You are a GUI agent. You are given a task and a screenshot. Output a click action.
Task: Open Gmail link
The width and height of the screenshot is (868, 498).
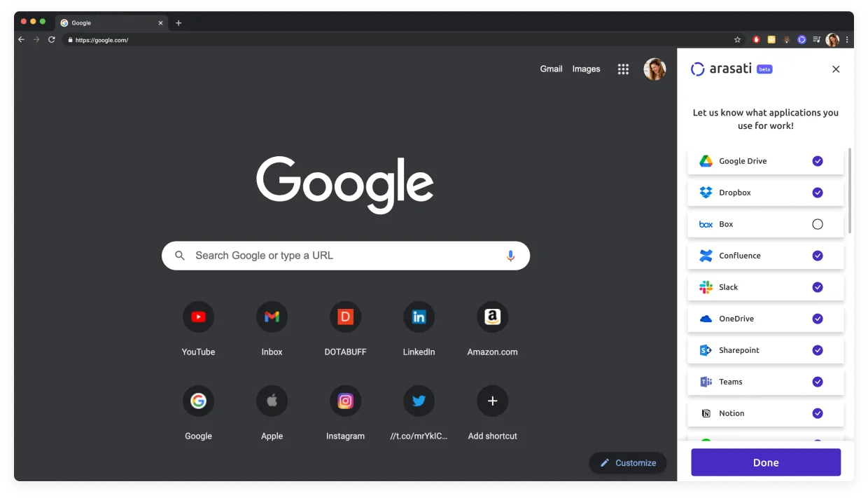(551, 69)
